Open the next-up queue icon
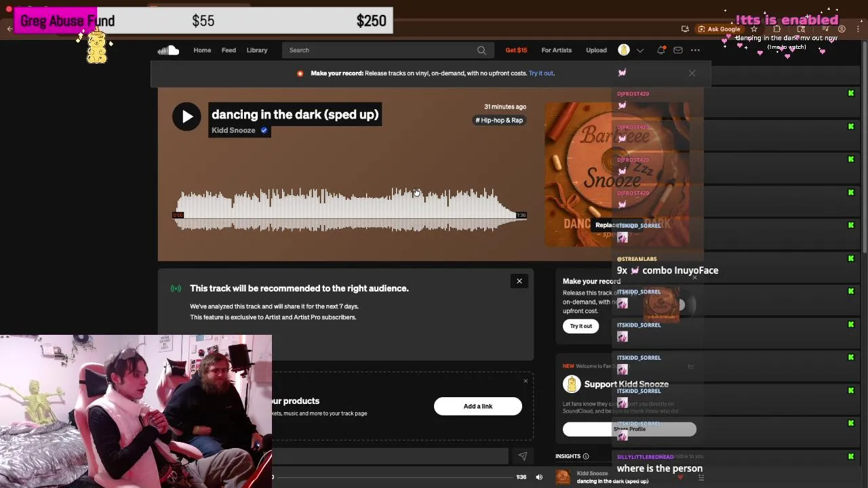 coord(701,477)
